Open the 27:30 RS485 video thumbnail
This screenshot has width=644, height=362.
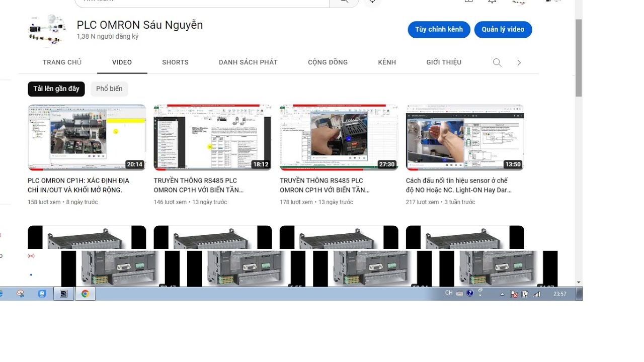coord(339,137)
